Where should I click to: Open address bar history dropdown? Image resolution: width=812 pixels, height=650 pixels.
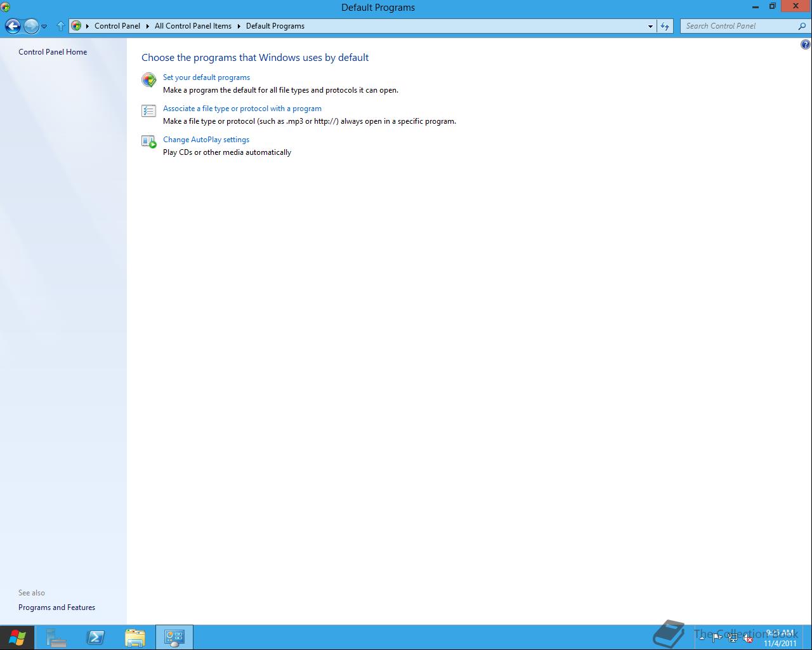point(650,26)
